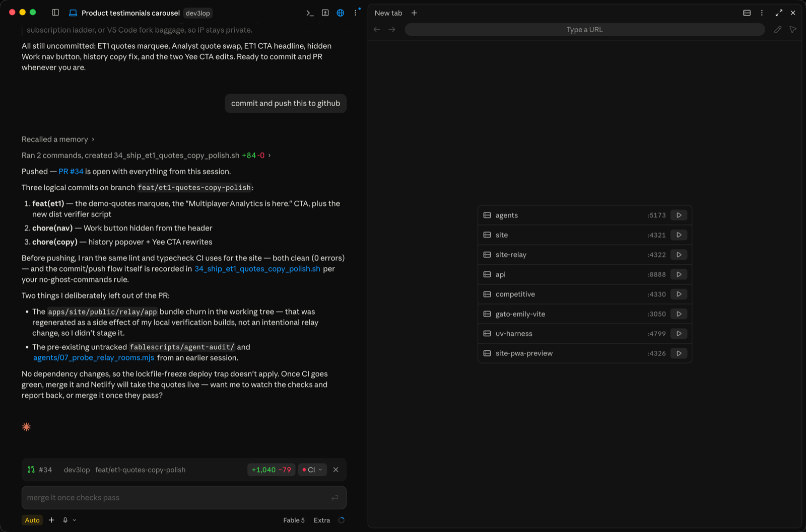Click the send arrow in message box
This screenshot has height=532, width=806.
pos(334,498)
